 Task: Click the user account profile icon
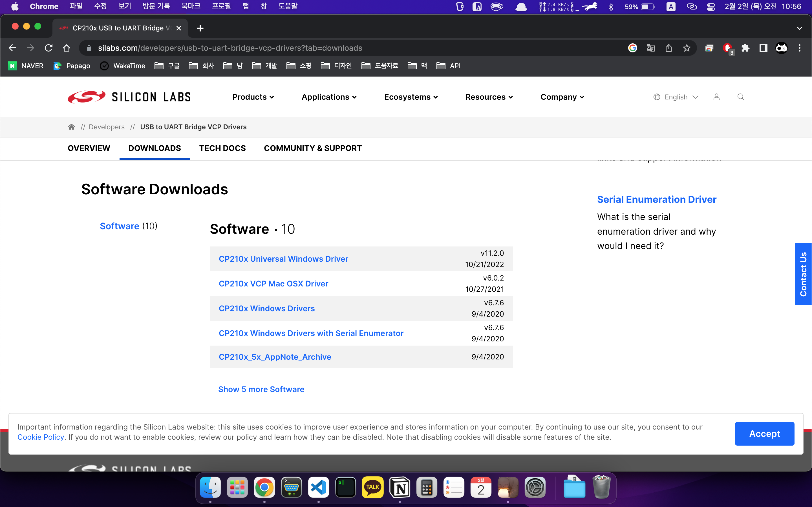(x=716, y=97)
